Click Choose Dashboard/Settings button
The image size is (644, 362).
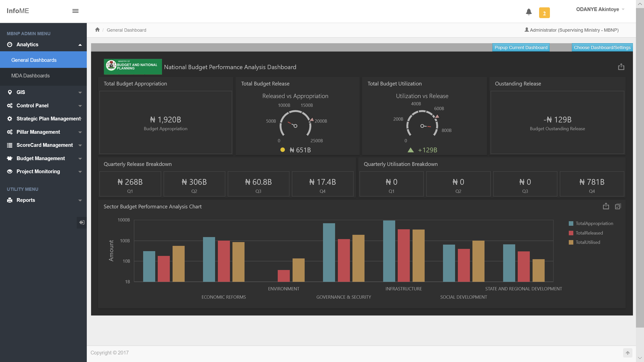coord(602,48)
